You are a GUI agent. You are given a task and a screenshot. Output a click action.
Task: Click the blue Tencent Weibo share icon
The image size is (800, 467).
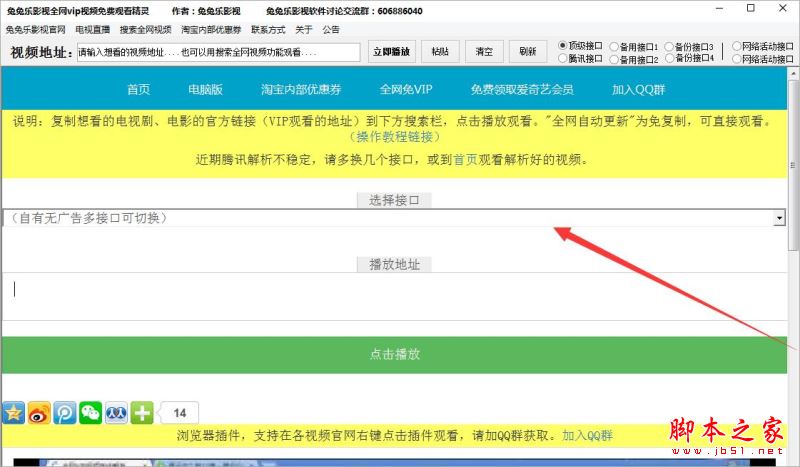[x=65, y=413]
